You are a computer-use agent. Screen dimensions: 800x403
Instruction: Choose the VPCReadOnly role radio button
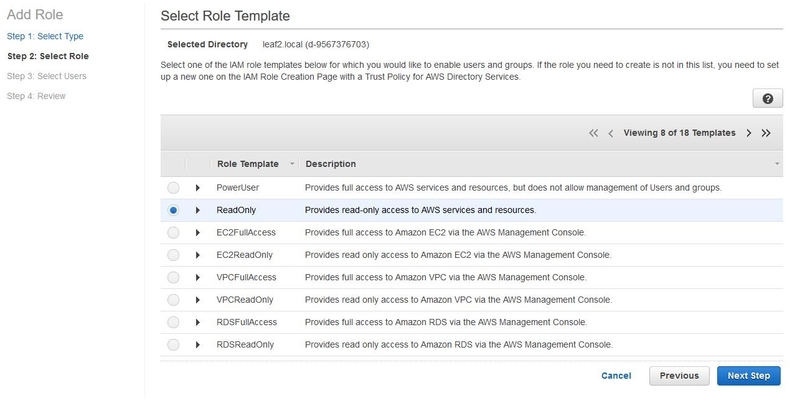(174, 300)
